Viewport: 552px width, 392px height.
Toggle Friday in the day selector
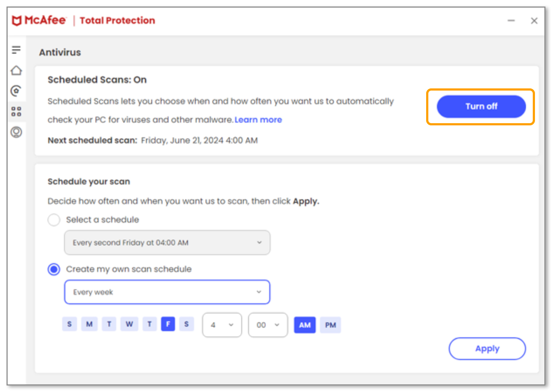click(x=168, y=324)
